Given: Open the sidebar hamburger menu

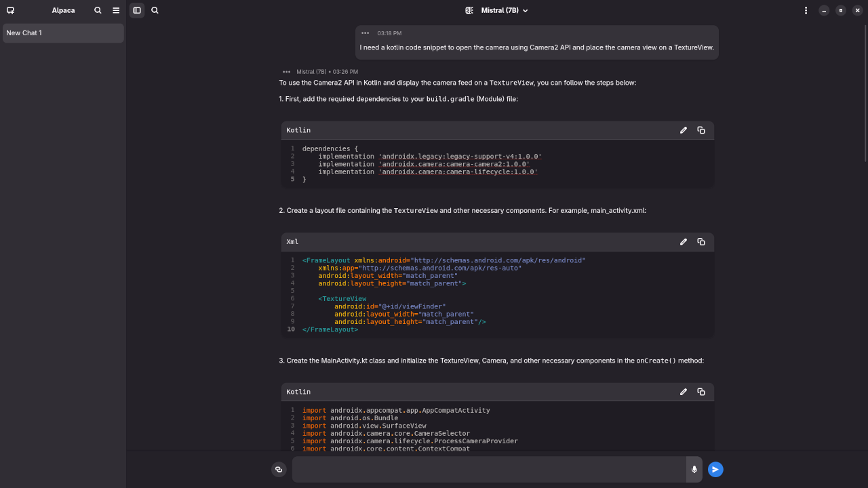Looking at the screenshot, I should pyautogui.click(x=116, y=10).
